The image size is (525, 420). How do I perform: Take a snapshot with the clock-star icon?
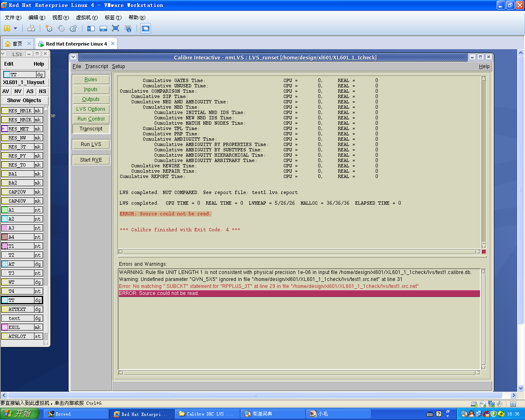coord(49,28)
